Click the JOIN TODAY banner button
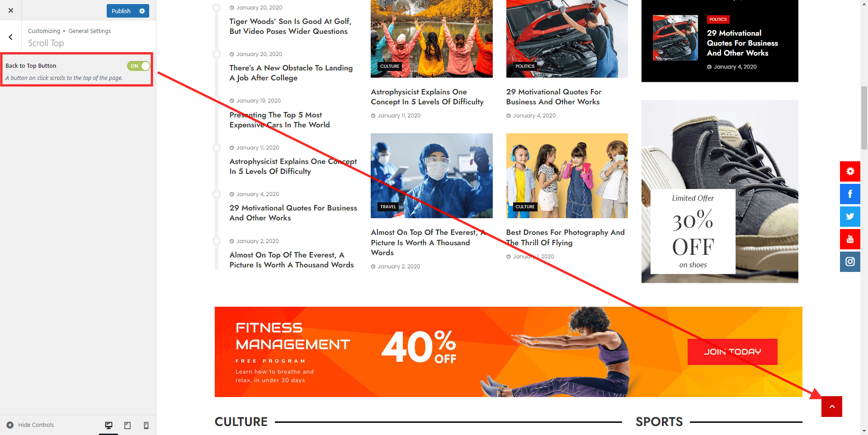 (x=732, y=351)
